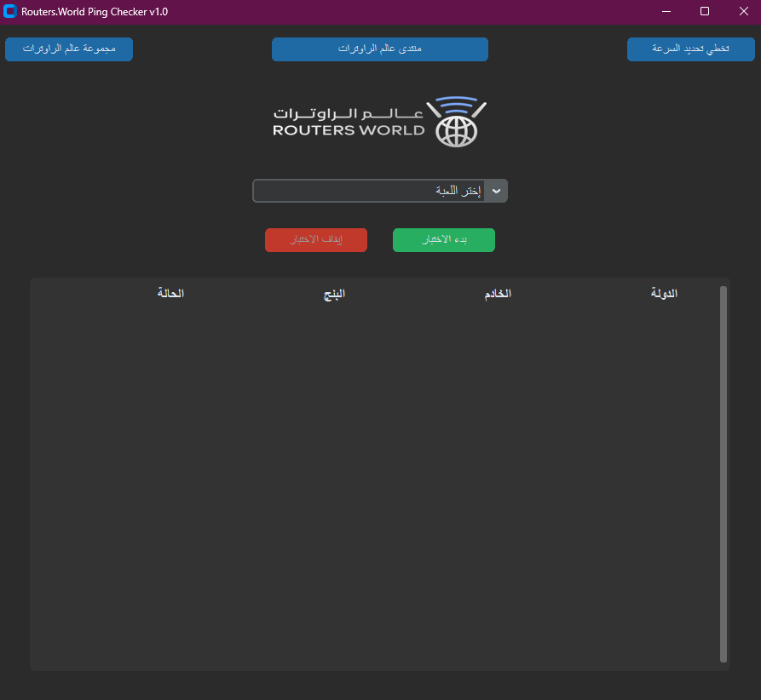Viewport: 761px width, 700px height.
Task: Click the Routers World logo image
Action: pyautogui.click(x=379, y=122)
